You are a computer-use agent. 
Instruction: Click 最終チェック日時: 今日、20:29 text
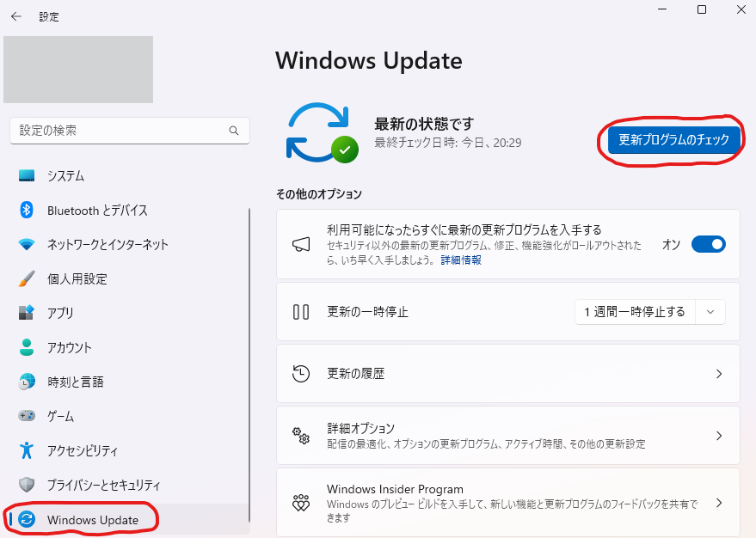448,143
